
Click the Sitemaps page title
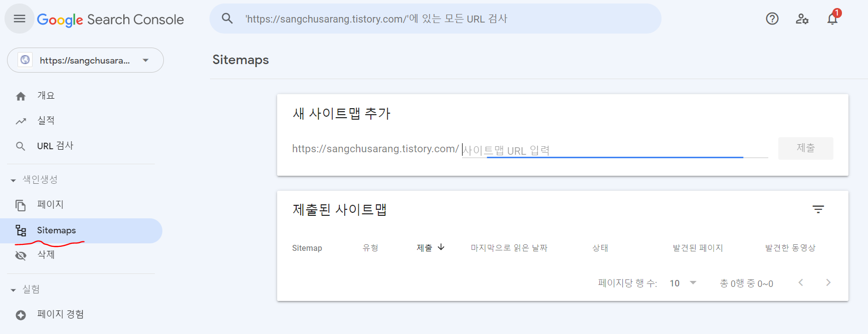pyautogui.click(x=241, y=60)
